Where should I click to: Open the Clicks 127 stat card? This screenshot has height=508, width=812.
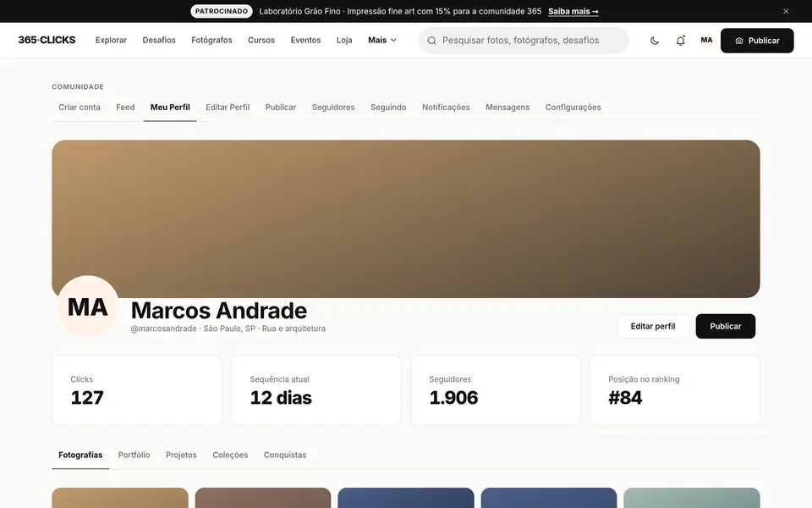(137, 389)
